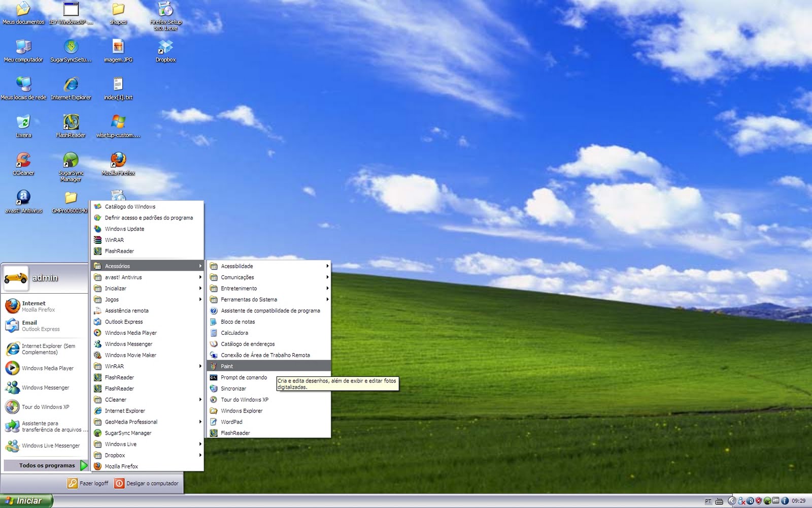The height and width of the screenshot is (508, 812).
Task: Click the green SugarSync tray icon
Action: click(767, 501)
